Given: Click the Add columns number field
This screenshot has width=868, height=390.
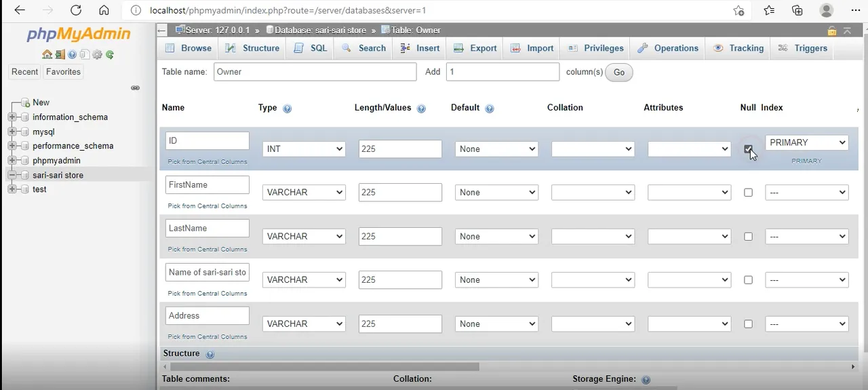Looking at the screenshot, I should pos(502,72).
